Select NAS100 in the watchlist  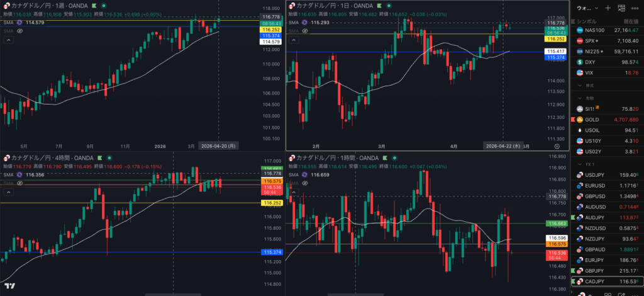(x=608, y=30)
